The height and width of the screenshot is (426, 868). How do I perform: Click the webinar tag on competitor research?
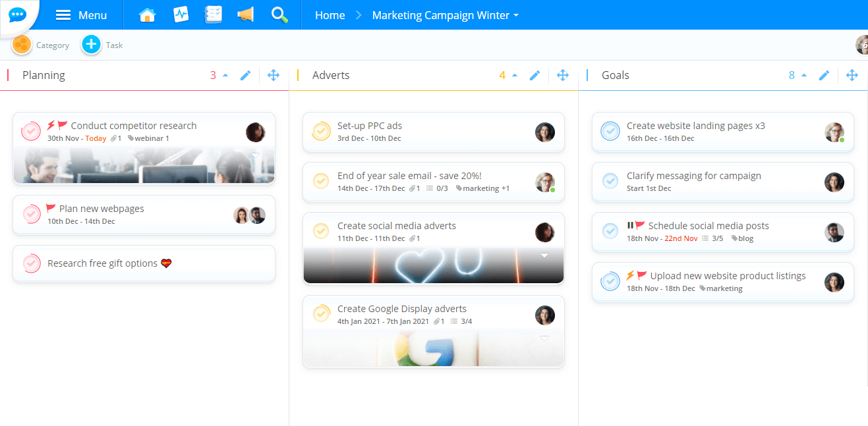[148, 138]
